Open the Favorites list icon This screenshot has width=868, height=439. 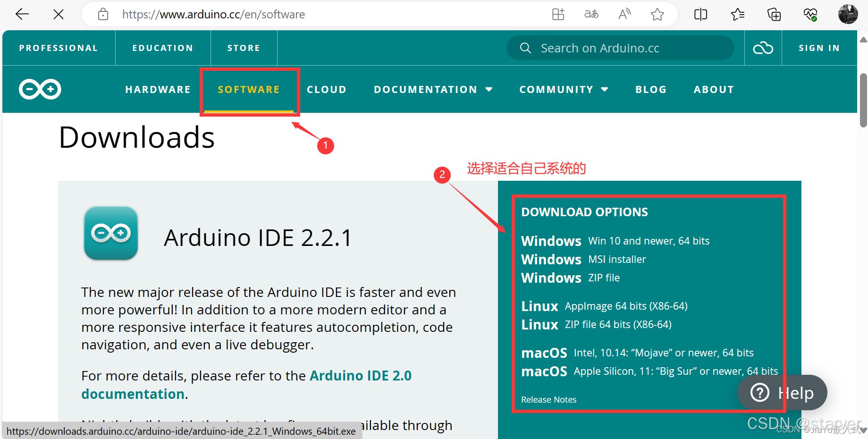(x=737, y=15)
